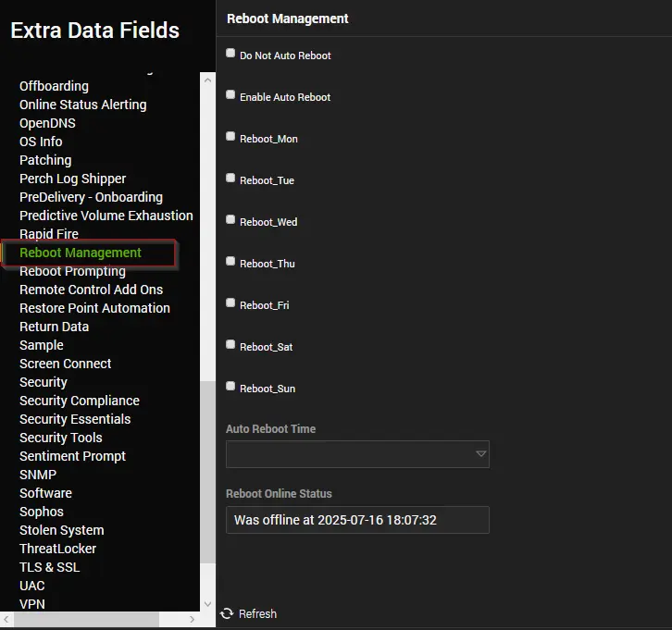672x630 pixels.
Task: Click the sidebar scroll up arrow
Action: [207, 80]
